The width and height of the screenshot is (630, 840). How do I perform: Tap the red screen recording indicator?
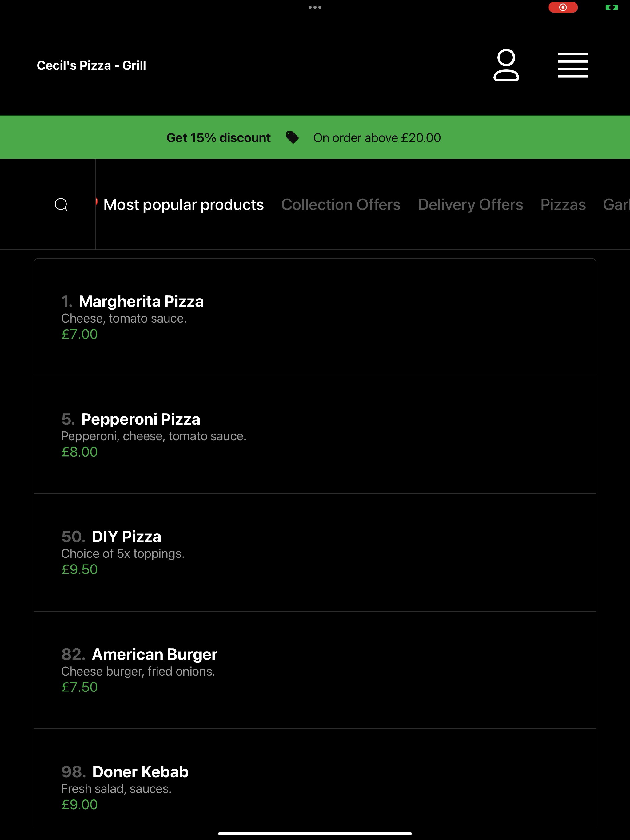coord(563,7)
